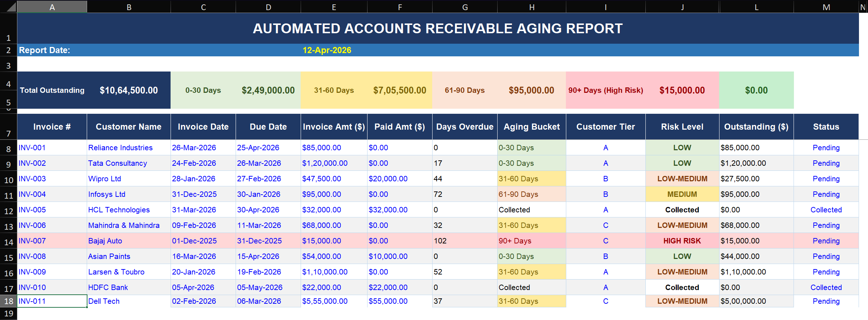Select the row 2 header
The height and width of the screenshot is (320, 868).
coord(8,50)
